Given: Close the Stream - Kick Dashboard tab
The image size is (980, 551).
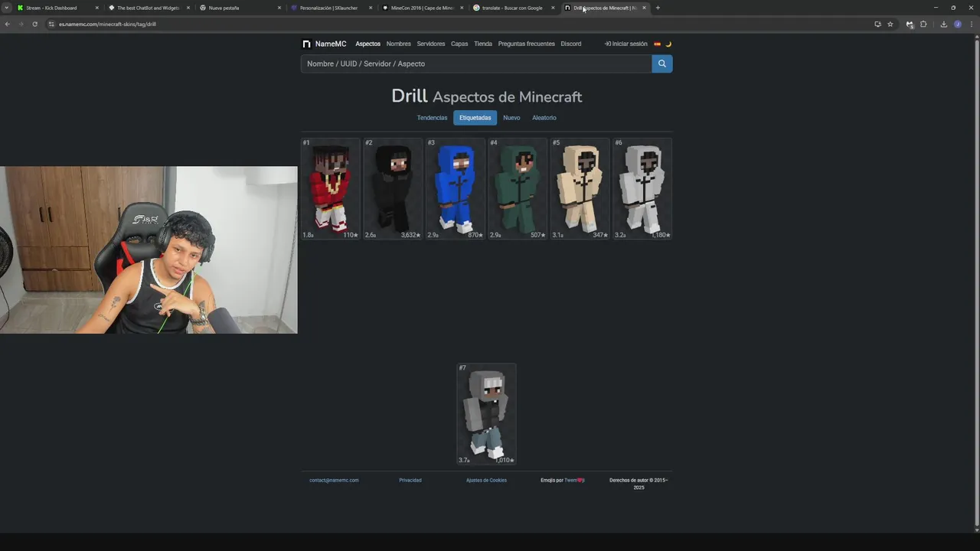Looking at the screenshot, I should [x=97, y=8].
